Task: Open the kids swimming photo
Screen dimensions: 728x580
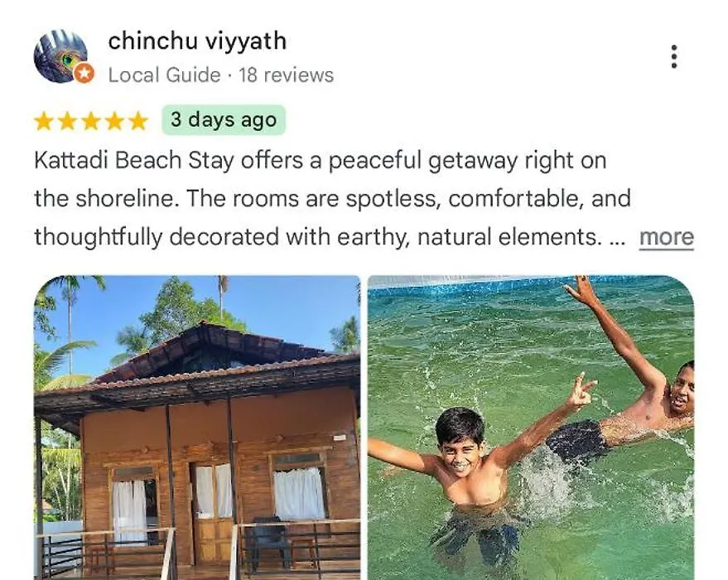Action: pos(531,428)
